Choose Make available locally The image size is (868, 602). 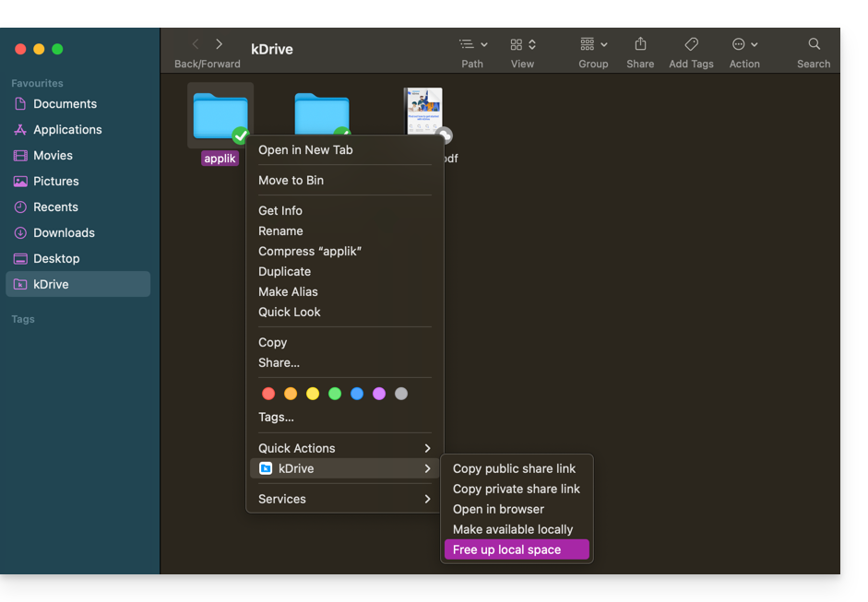[x=513, y=529]
